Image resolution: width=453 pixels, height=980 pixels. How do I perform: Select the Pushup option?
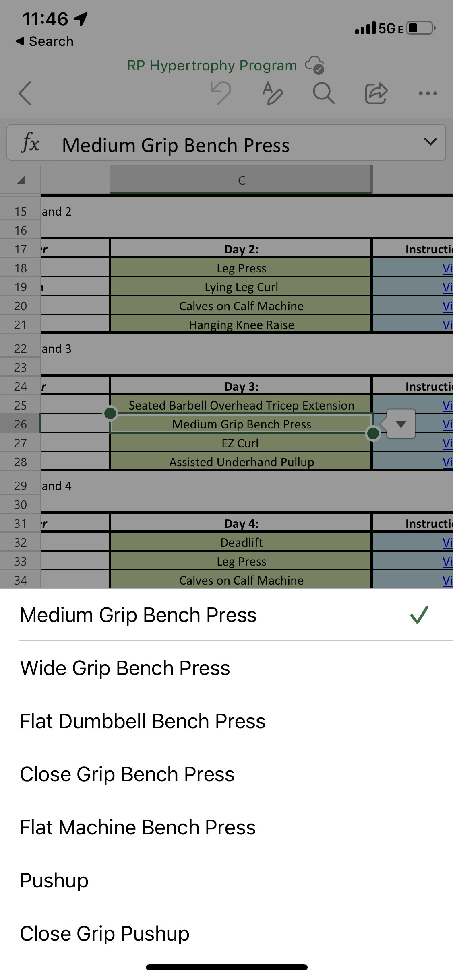coord(54,880)
